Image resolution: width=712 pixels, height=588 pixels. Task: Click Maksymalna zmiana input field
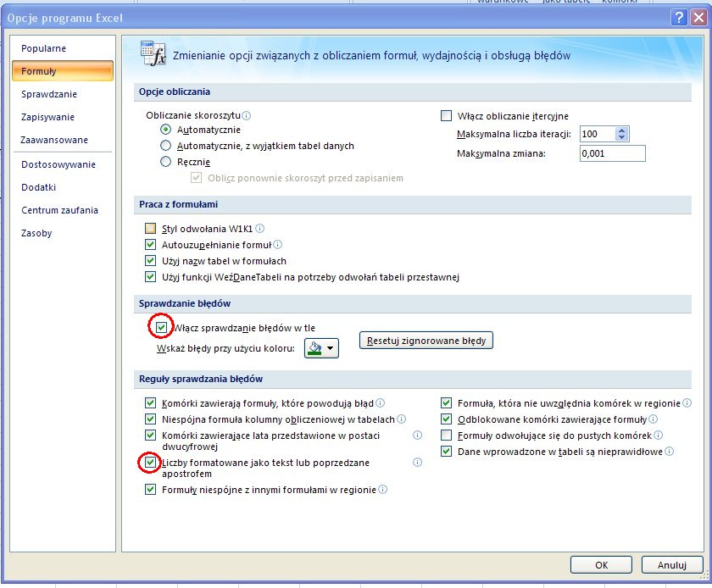[x=611, y=153]
